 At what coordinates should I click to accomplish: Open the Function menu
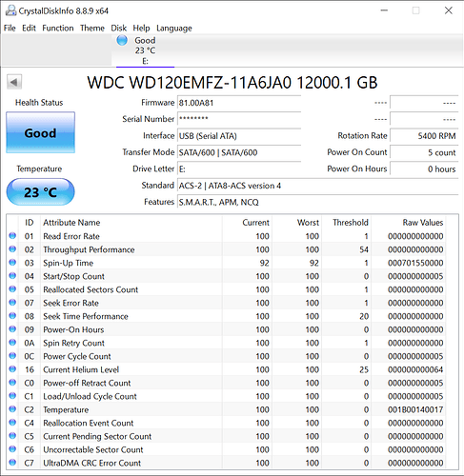click(x=58, y=29)
